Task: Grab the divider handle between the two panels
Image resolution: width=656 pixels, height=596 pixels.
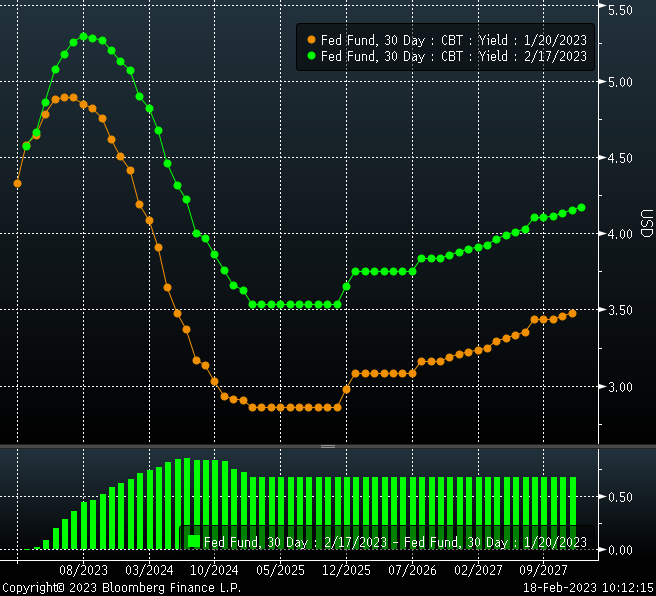Action: (x=327, y=445)
